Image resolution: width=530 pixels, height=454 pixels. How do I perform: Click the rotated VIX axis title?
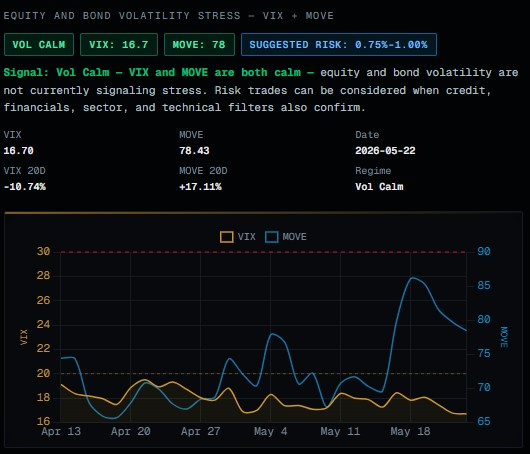coord(24,337)
